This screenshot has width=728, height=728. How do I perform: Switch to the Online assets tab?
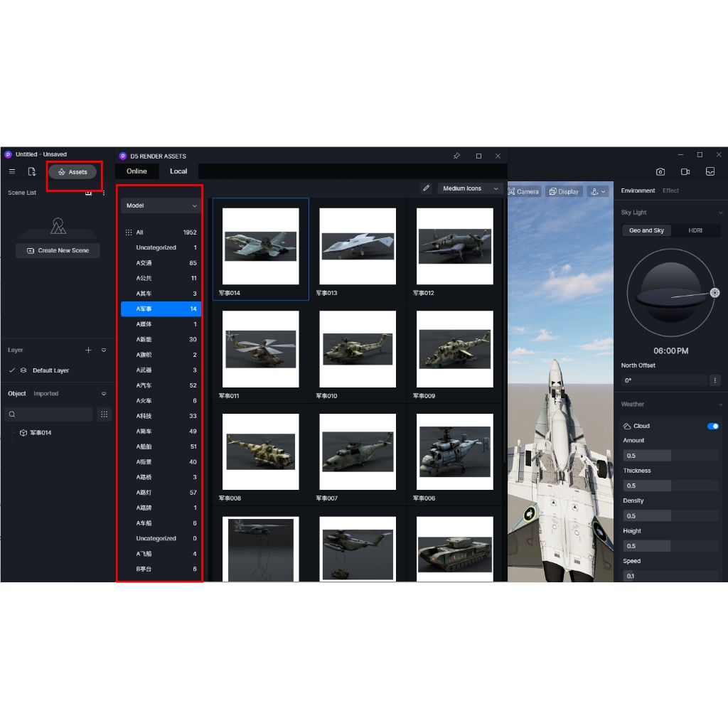(x=136, y=171)
